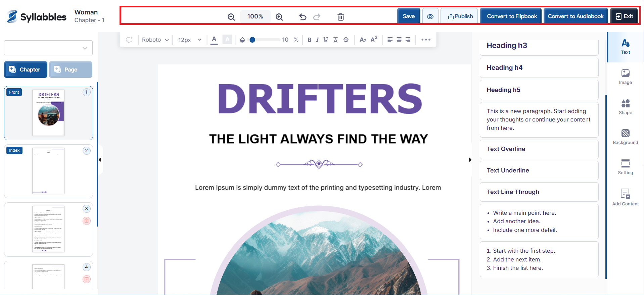The height and width of the screenshot is (295, 644).
Task: Open the Shape tab in sidebar
Action: (x=625, y=107)
